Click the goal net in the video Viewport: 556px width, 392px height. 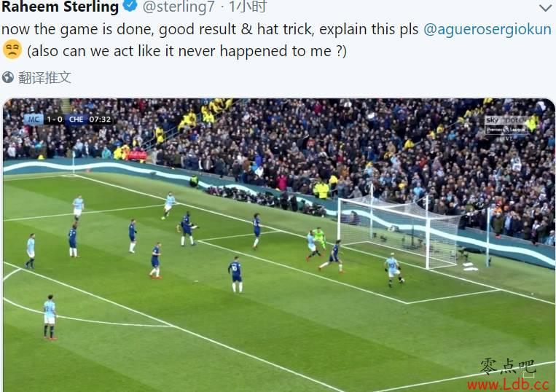399,231
